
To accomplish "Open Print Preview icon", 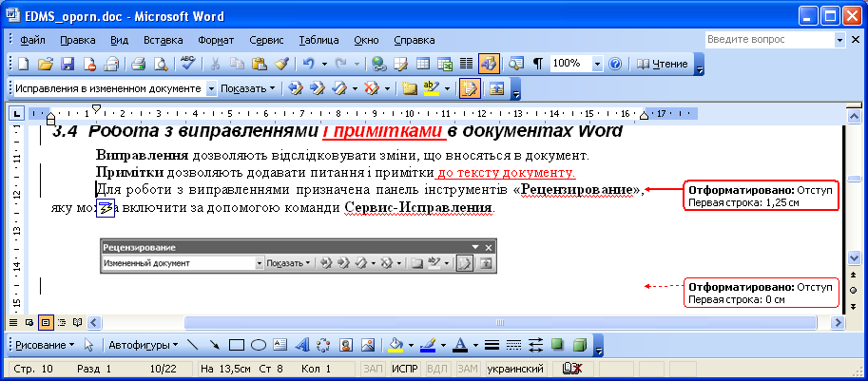I will pos(161,64).
